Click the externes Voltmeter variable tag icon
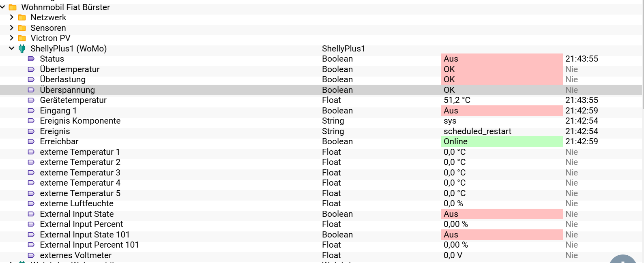This screenshot has width=644, height=263. click(x=31, y=255)
